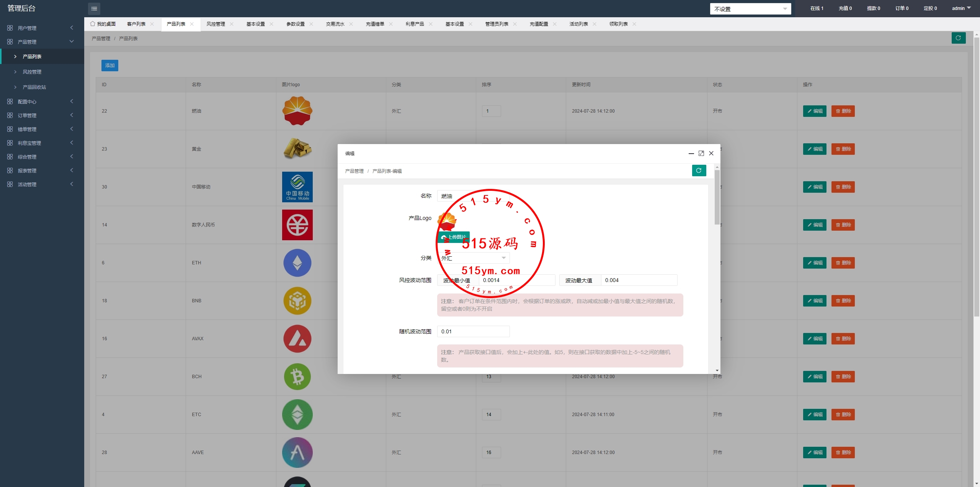Open the 分类 category dropdown in dialog
Viewport: 980px width, 487px height.
473,258
